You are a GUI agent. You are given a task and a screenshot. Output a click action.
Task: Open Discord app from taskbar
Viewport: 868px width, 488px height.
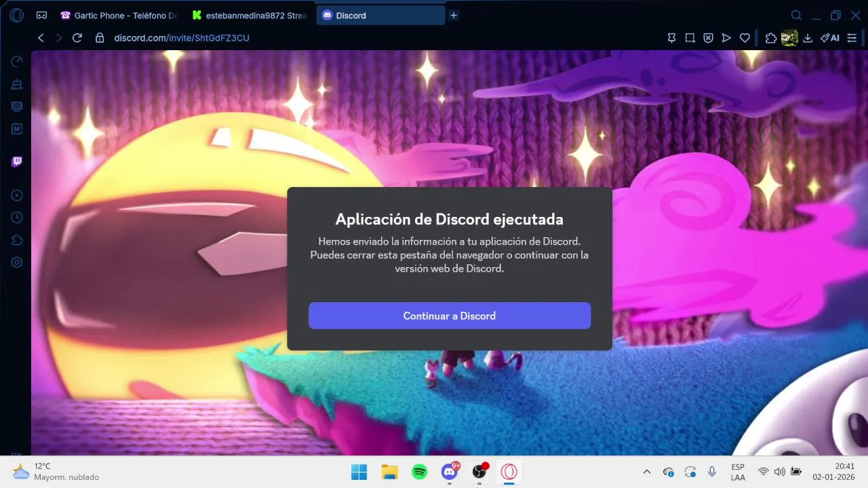[450, 472]
